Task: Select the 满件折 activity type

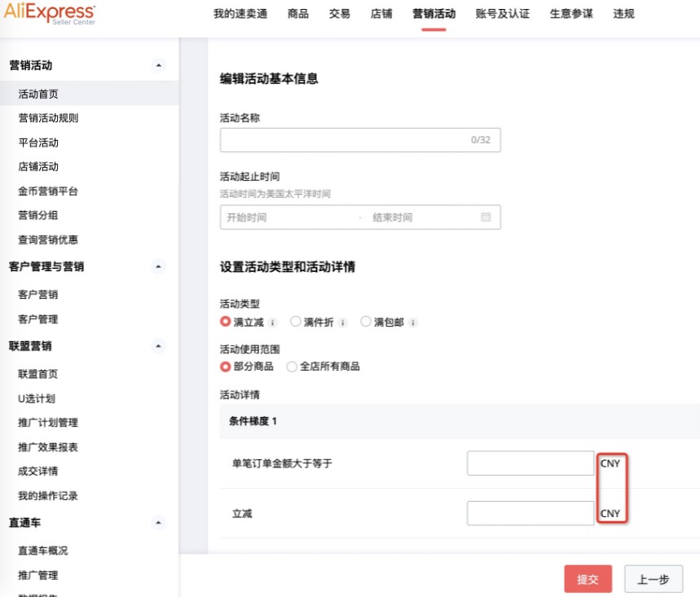Action: (295, 322)
